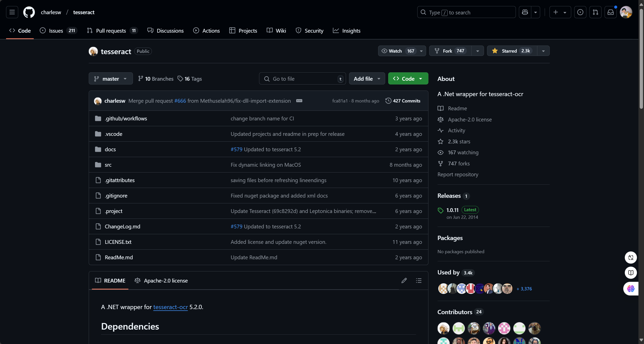Screen dimensions: 644x344
Task: Open the Discussions tab
Action: pyautogui.click(x=166, y=31)
